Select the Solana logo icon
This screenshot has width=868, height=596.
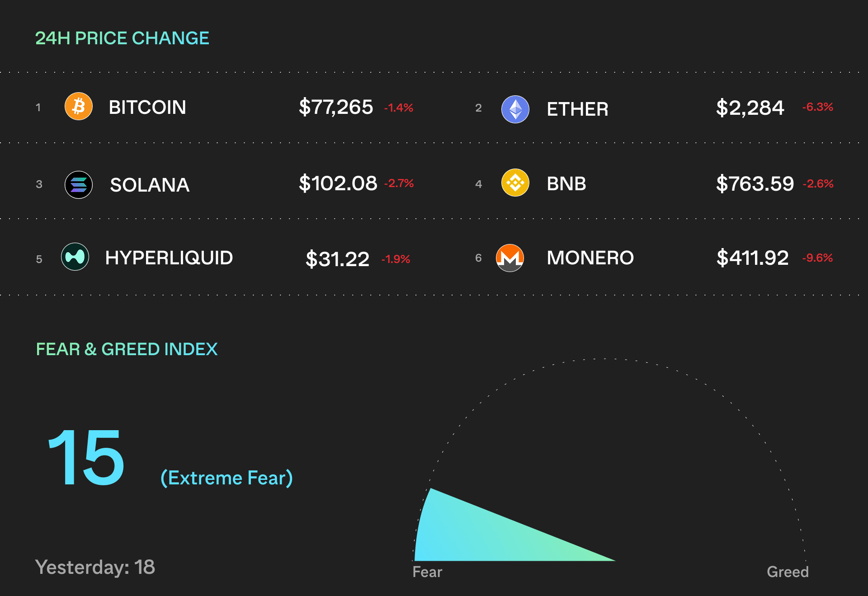coord(79,185)
